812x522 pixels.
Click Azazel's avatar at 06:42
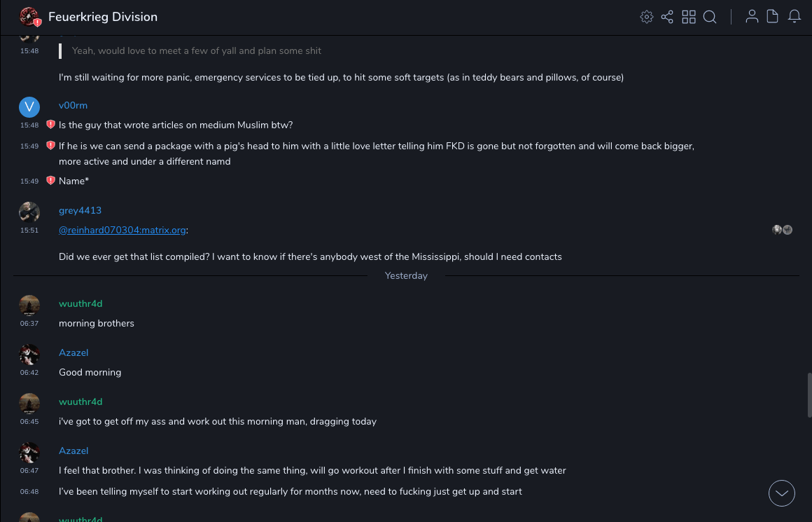[29, 355]
